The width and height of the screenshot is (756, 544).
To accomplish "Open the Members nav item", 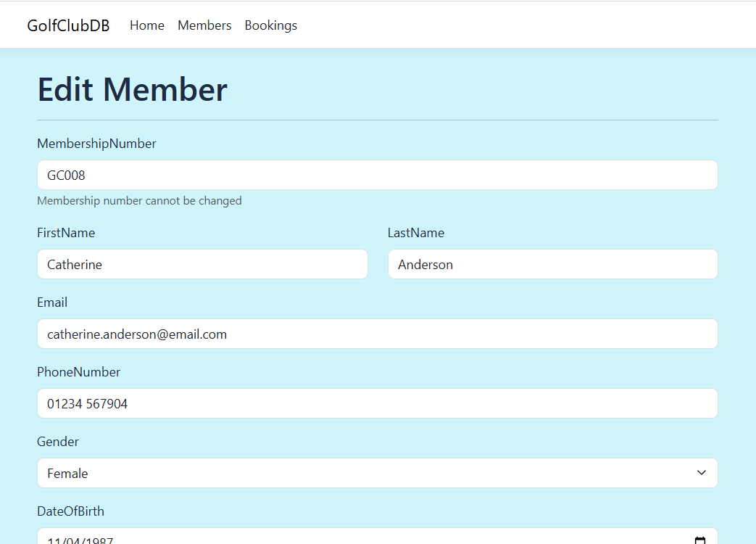I will [x=204, y=25].
